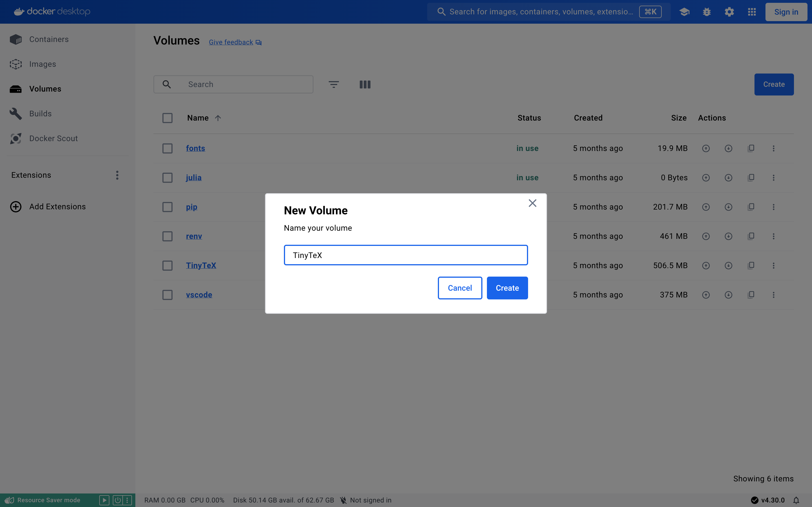Select the julia volume checkbox
The image size is (812, 507).
(x=167, y=178)
